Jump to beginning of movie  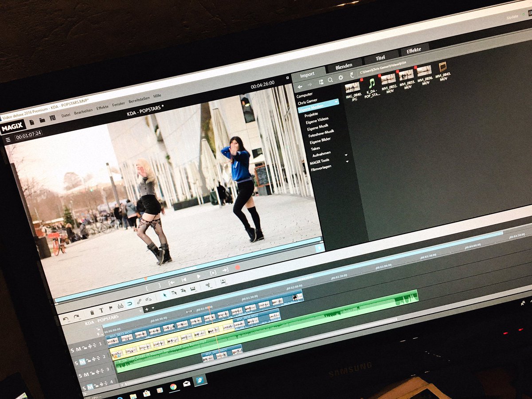pos(184,279)
